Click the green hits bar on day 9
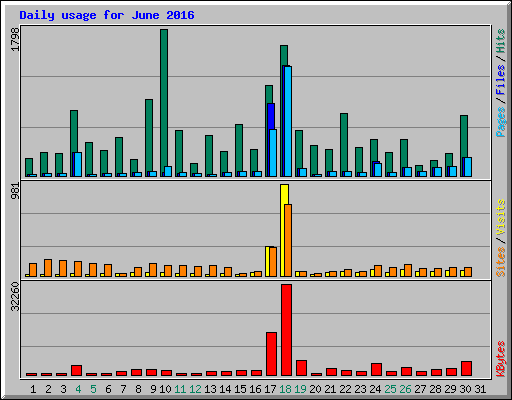This screenshot has width=512, height=400. coord(149,135)
